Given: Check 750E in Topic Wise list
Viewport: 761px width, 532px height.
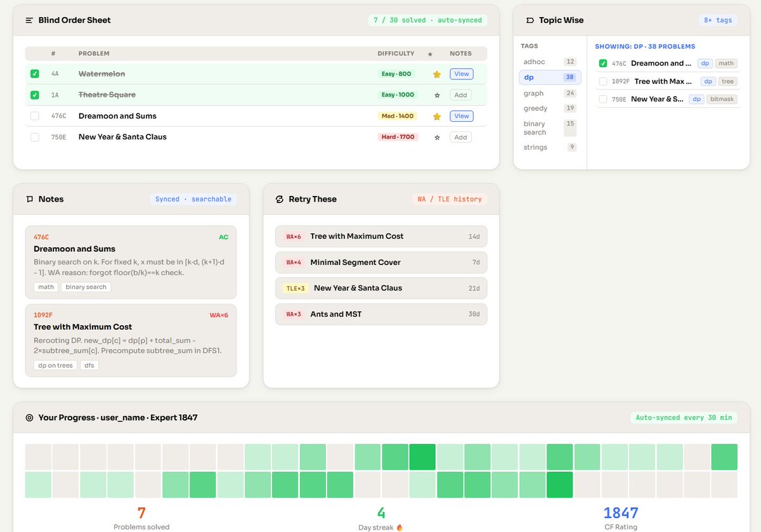Looking at the screenshot, I should click(603, 99).
